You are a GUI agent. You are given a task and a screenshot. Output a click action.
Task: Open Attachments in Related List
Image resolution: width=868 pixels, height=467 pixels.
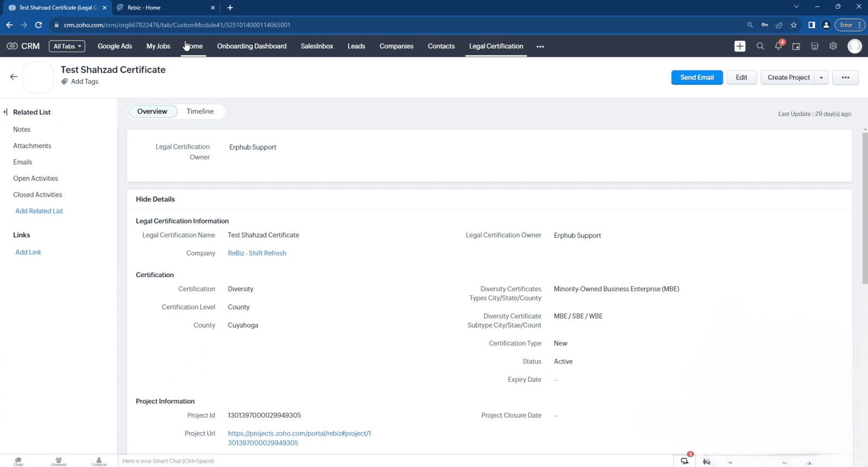tap(32, 146)
